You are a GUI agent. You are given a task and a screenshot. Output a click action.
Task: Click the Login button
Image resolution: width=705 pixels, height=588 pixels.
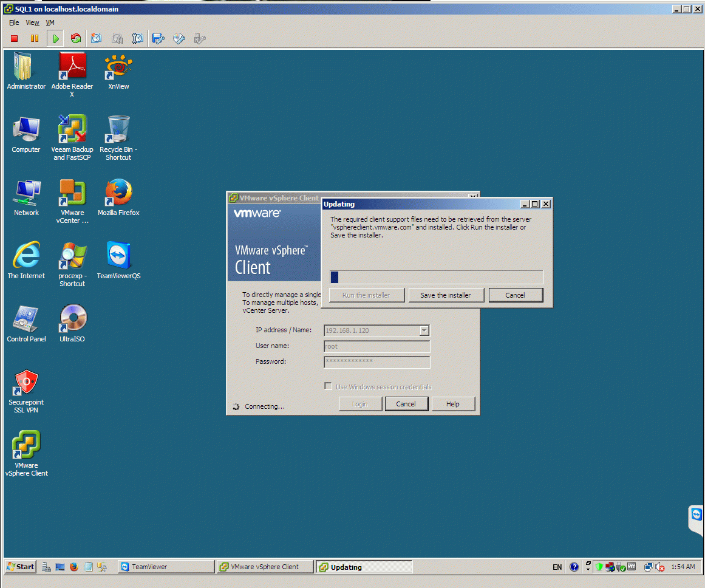click(x=359, y=404)
